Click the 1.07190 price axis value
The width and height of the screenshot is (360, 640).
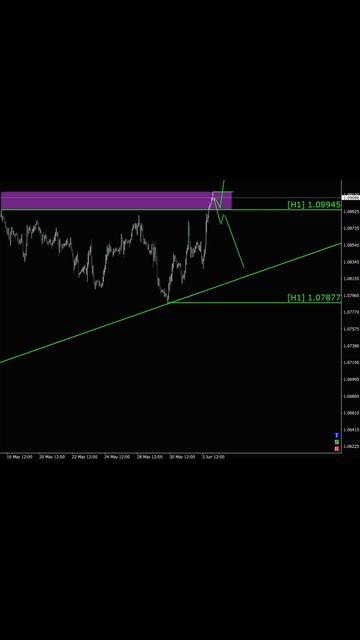(351, 362)
